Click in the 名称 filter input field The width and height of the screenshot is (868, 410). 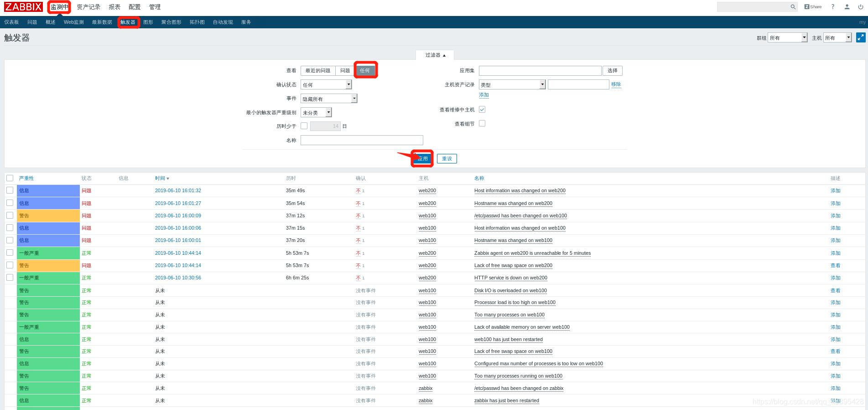tap(362, 140)
